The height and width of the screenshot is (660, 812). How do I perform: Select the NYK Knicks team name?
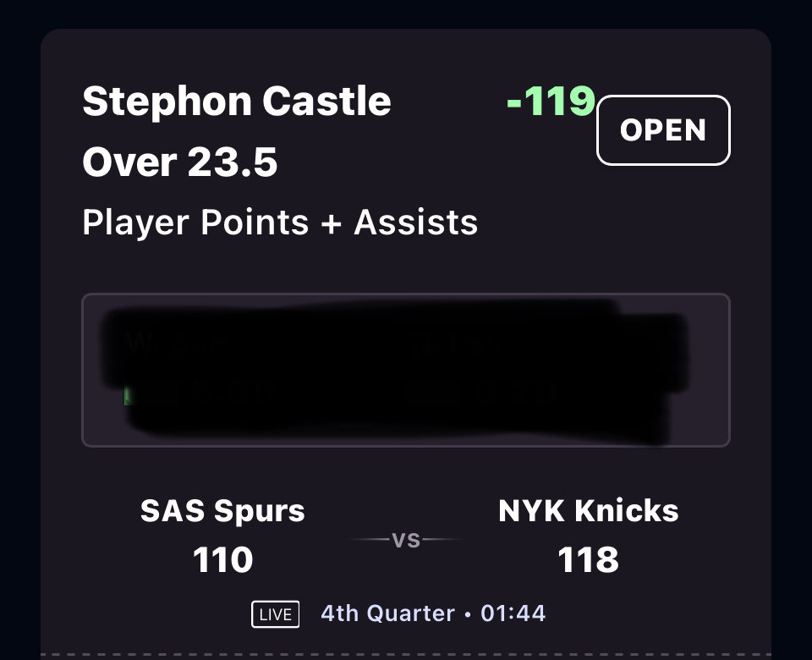589,511
